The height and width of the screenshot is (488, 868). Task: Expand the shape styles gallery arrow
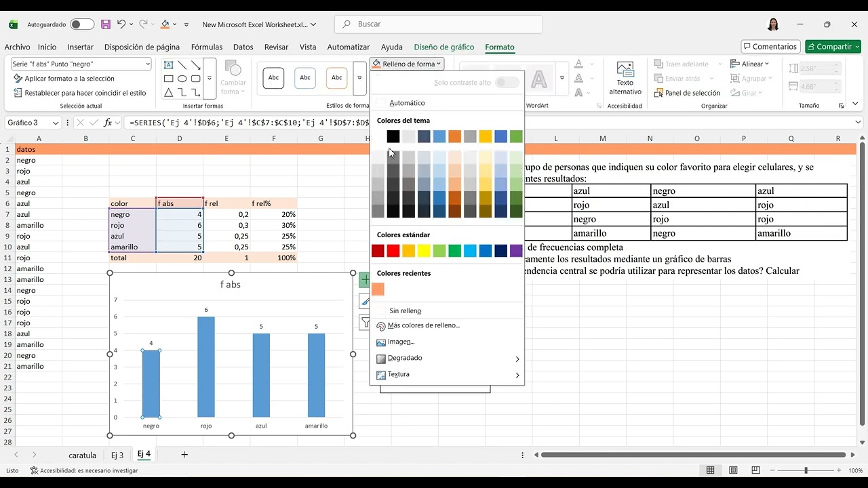point(359,78)
